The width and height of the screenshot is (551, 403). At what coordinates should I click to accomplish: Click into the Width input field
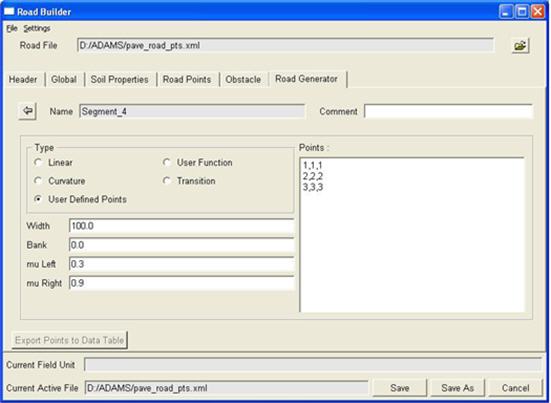[181, 226]
